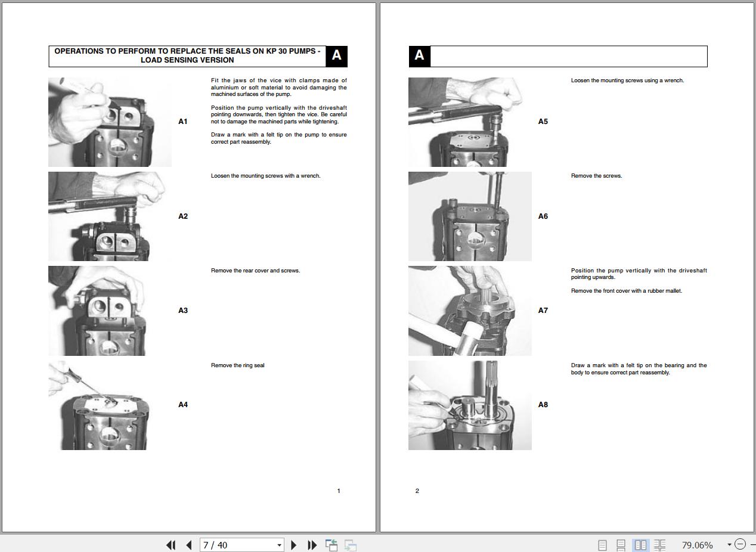Click photo of step A5 wrench on screws
This screenshot has width=756, height=552.
click(x=470, y=122)
